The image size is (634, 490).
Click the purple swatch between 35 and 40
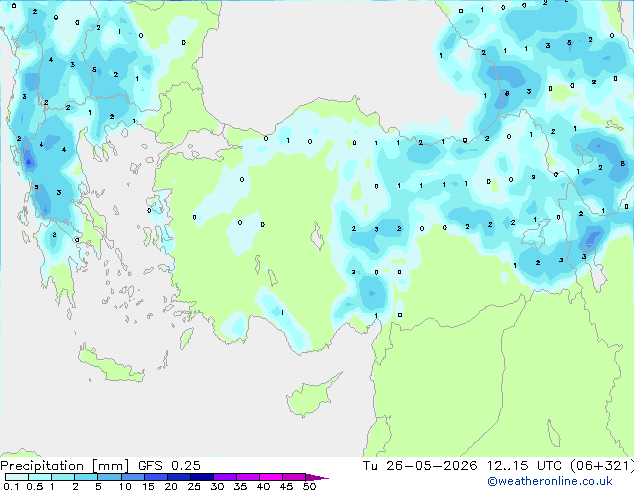coord(247,477)
